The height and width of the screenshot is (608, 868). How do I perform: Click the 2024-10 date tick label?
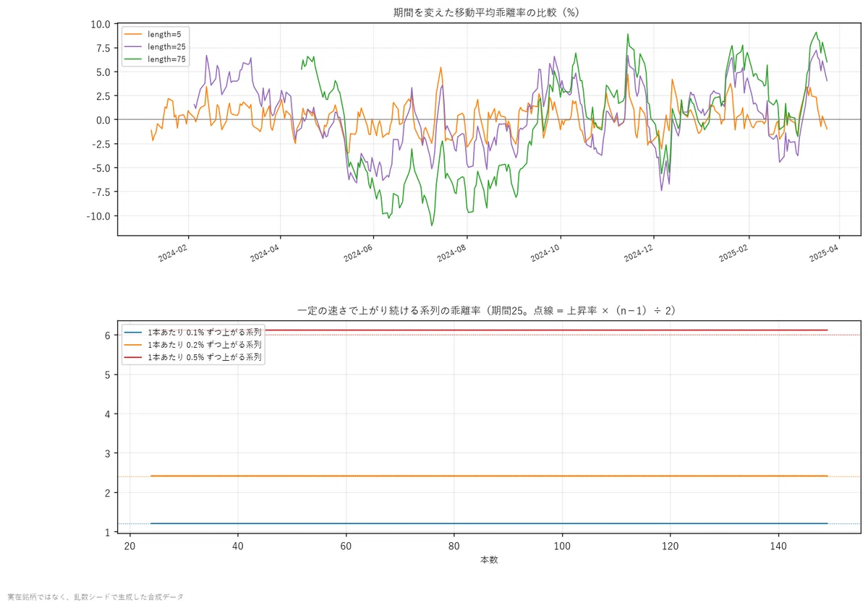545,254
